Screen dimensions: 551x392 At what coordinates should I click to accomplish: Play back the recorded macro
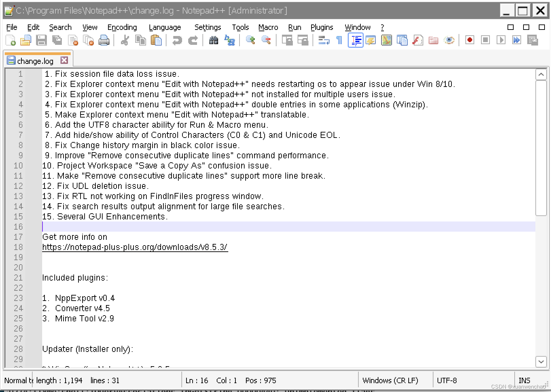coord(501,40)
